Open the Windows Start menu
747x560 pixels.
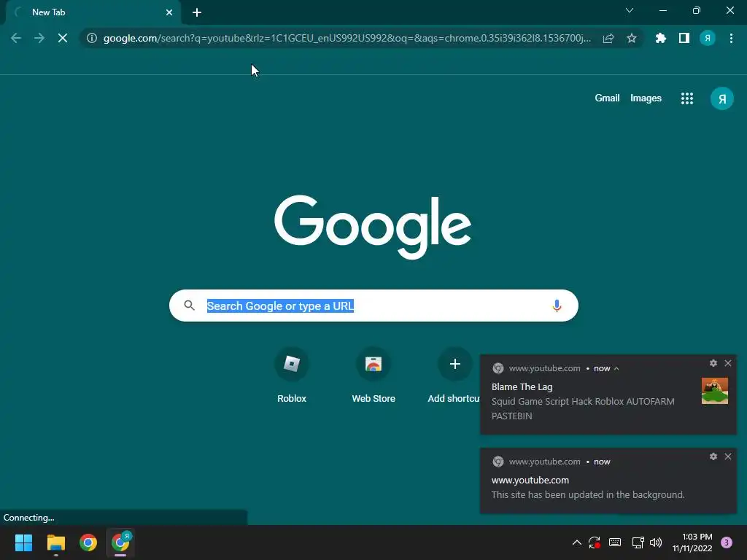[x=23, y=542]
